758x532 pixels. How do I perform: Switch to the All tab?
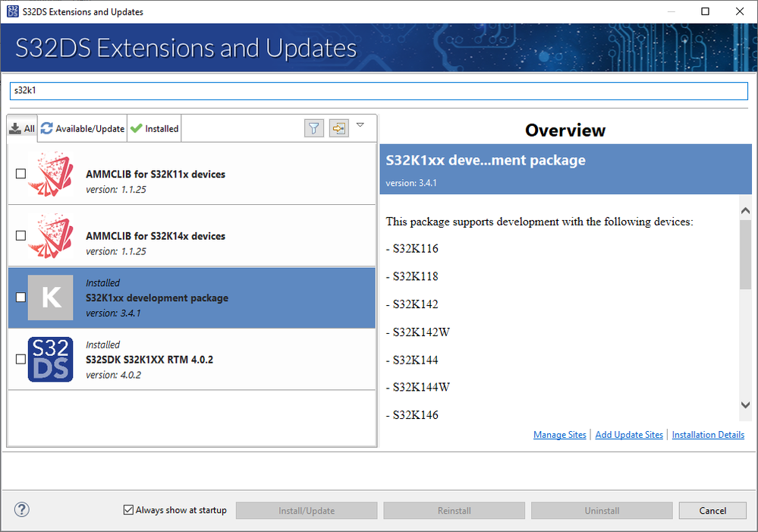pyautogui.click(x=22, y=129)
